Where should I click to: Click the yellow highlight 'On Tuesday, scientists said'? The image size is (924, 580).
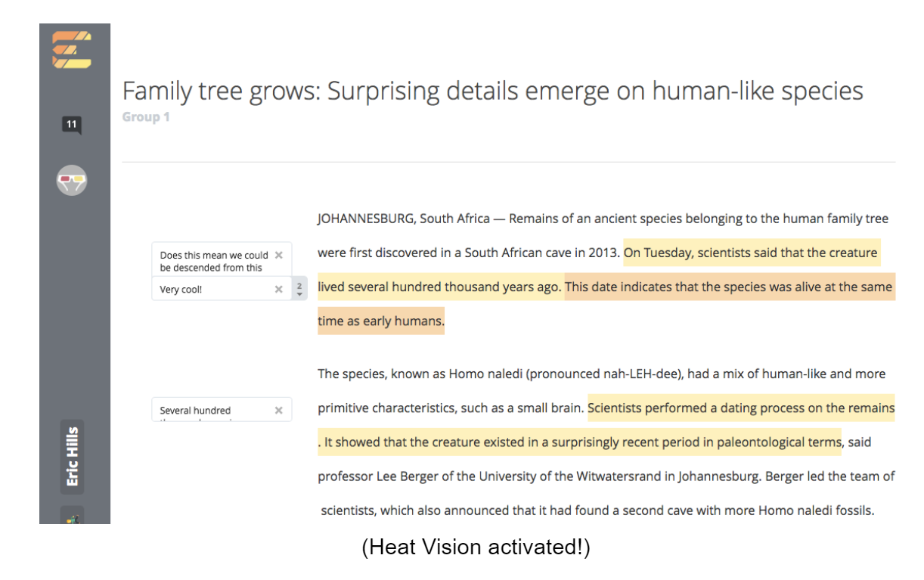coord(750,253)
